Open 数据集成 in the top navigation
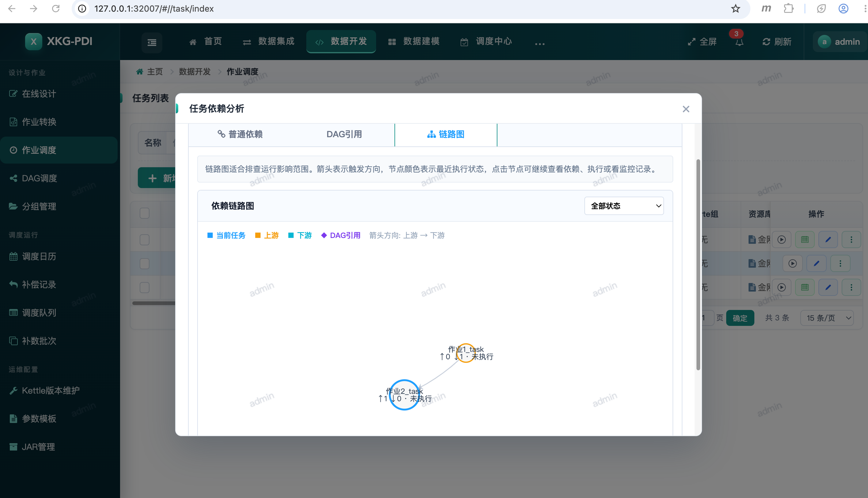 [269, 41]
